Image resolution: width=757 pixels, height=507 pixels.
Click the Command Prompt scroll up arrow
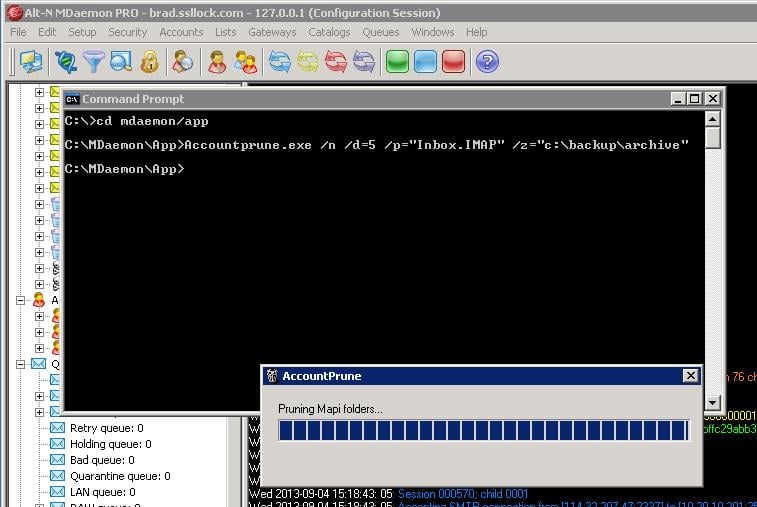[x=713, y=119]
